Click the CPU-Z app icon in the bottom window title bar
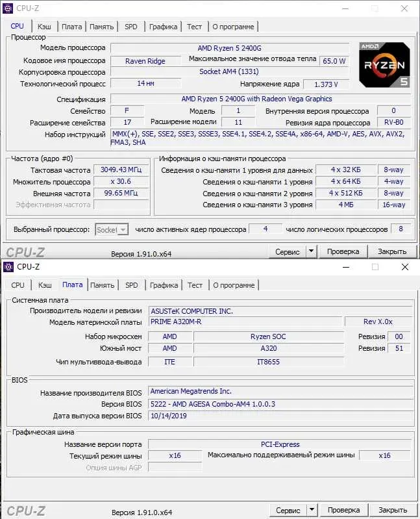The image size is (420, 519). pyautogui.click(x=8, y=267)
